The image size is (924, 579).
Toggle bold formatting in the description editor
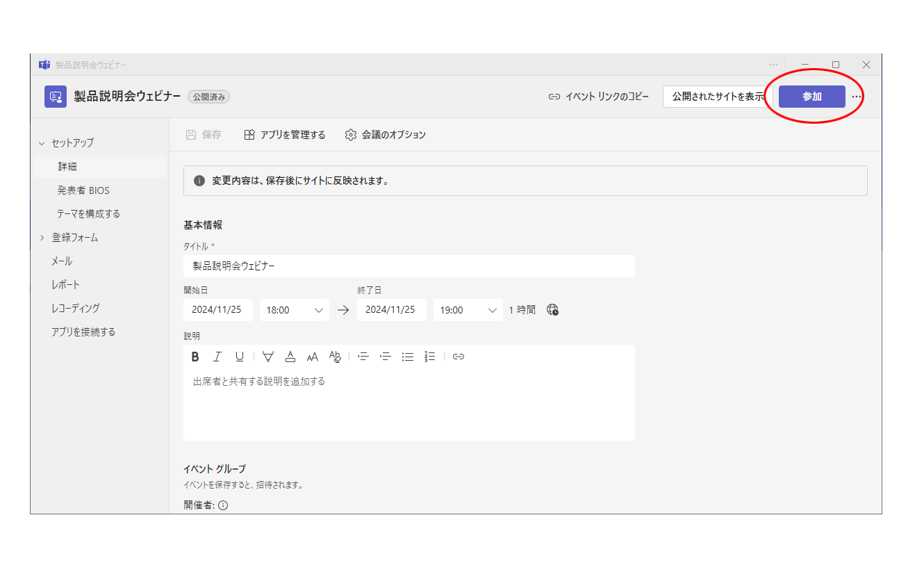pyautogui.click(x=195, y=357)
